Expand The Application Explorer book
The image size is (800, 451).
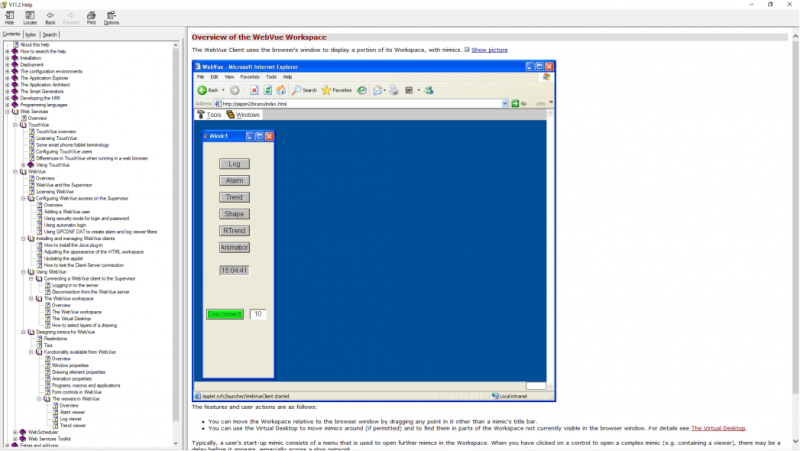[7, 78]
